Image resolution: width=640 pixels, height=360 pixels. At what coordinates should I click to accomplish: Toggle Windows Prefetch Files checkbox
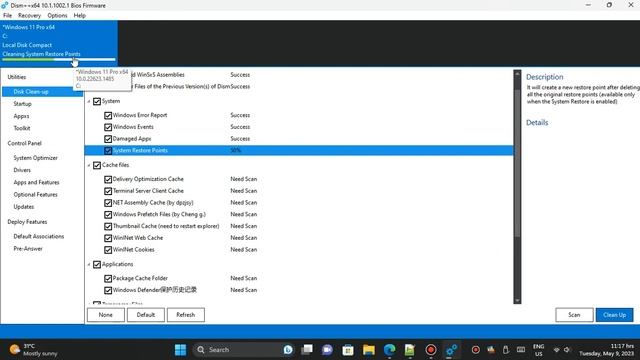(108, 215)
